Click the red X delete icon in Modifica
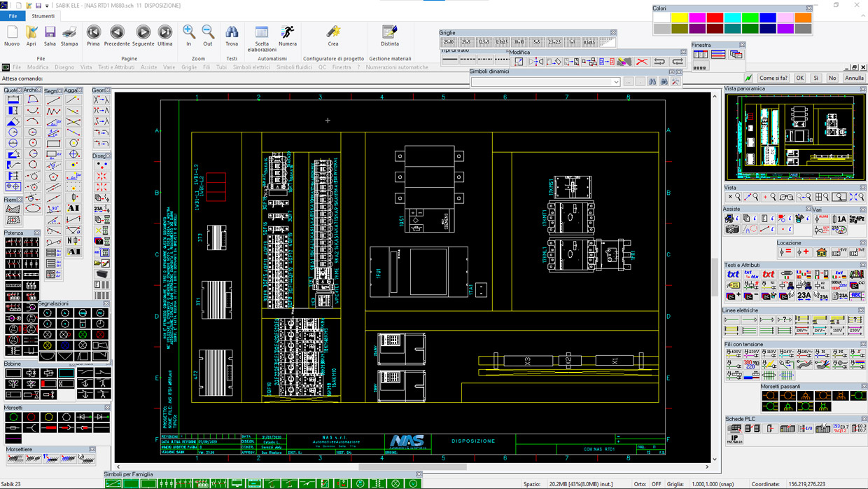The width and height of the screenshot is (868, 489). [642, 62]
